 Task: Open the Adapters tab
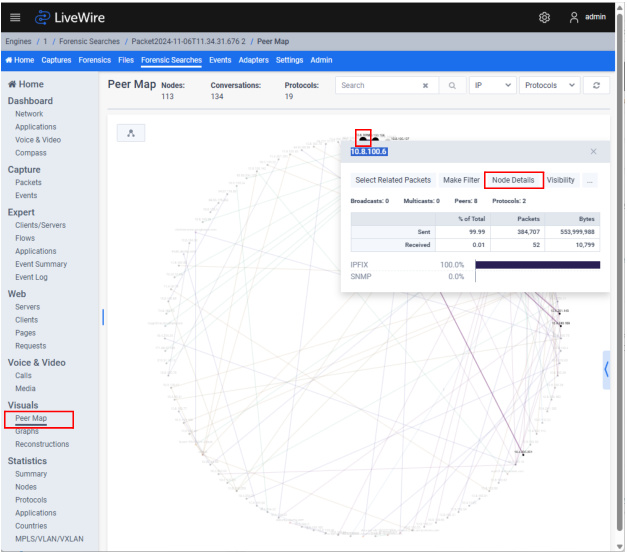(x=254, y=60)
